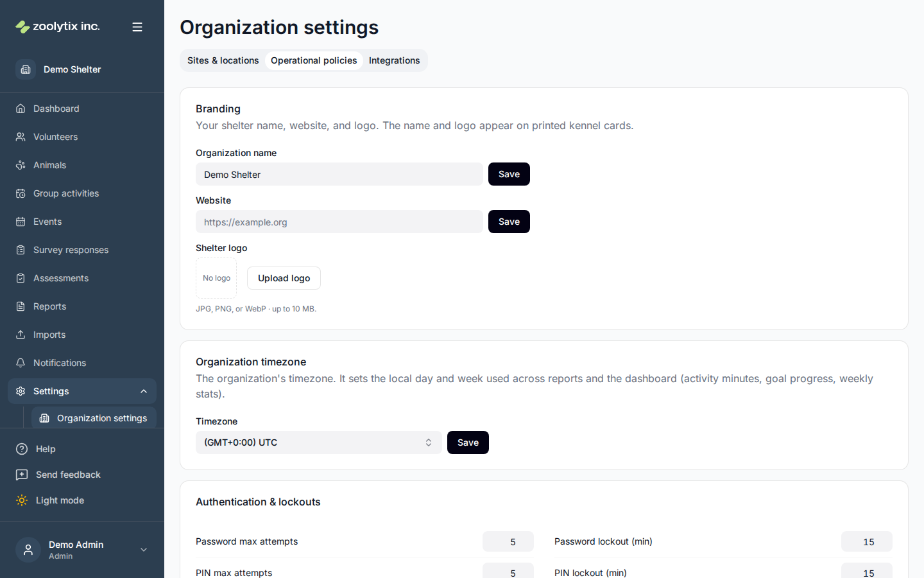This screenshot has height=578, width=924.
Task: Click the Survey responses clipboard icon
Action: pyautogui.click(x=21, y=250)
